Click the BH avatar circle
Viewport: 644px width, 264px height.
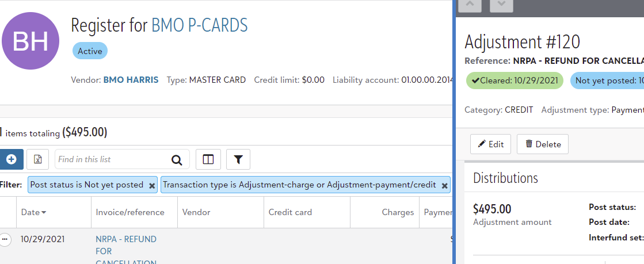pos(31,41)
